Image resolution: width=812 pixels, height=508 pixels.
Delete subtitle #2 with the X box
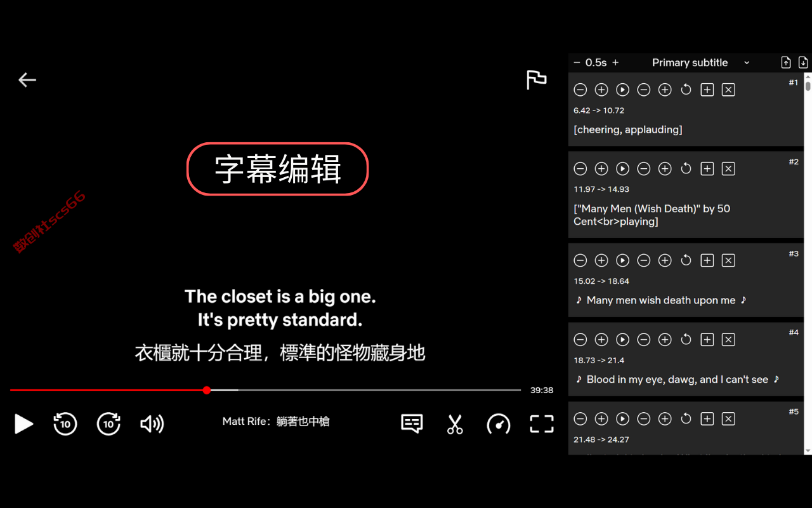[x=728, y=168]
